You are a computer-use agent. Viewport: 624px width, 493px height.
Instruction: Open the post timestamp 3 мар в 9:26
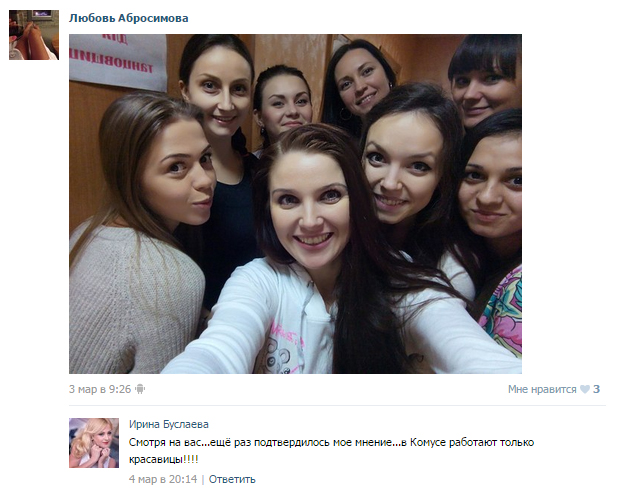[x=100, y=389]
